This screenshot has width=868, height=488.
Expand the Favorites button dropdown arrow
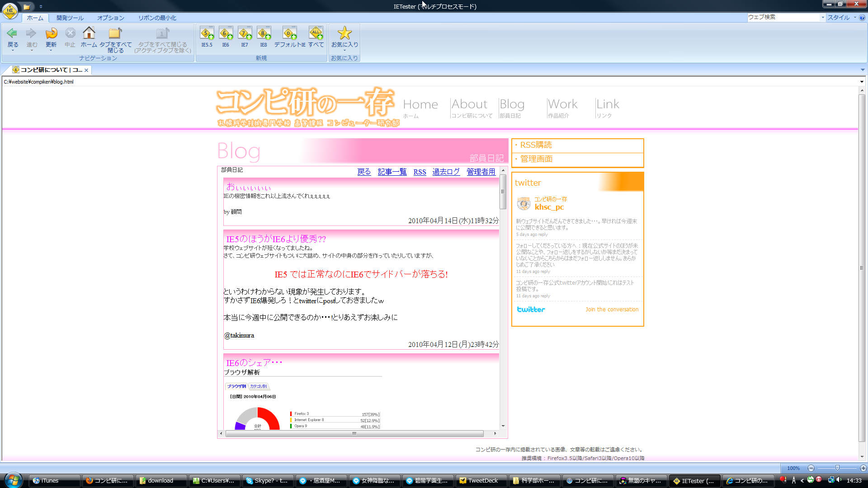click(344, 50)
